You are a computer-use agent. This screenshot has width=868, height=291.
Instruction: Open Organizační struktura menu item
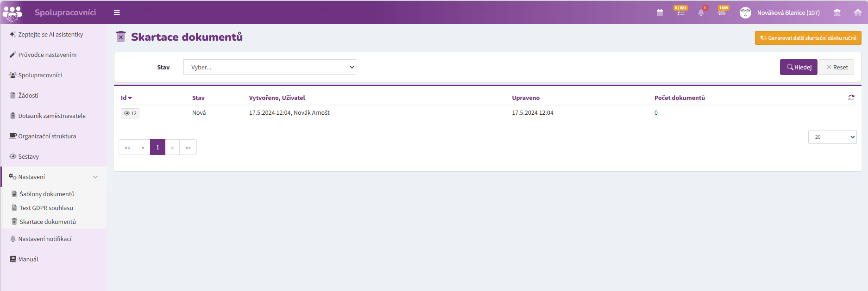point(47,136)
